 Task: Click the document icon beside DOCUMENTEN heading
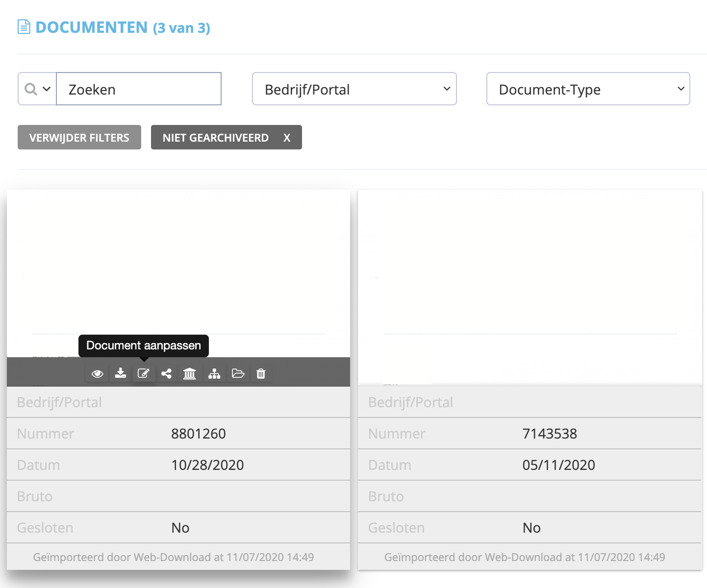coord(24,27)
